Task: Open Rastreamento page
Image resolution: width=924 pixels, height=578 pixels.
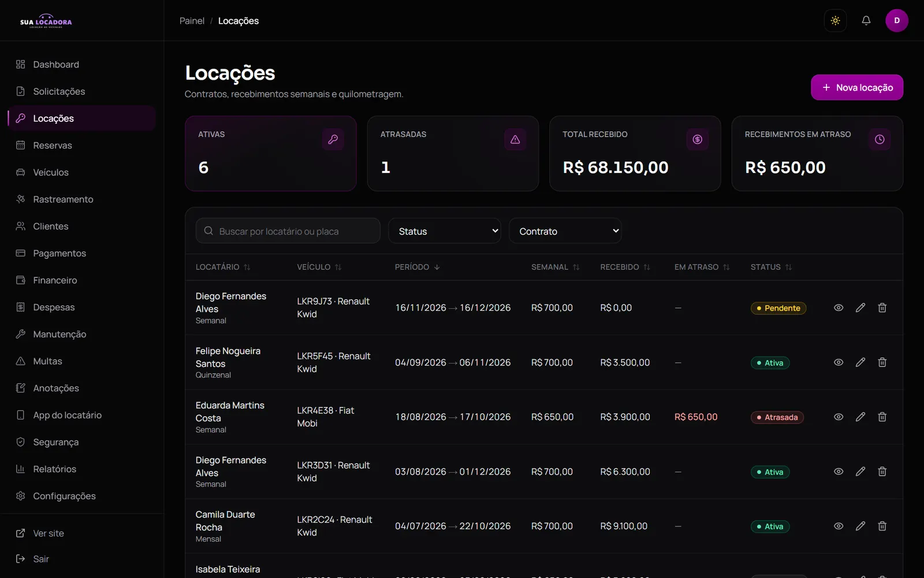Action: point(82,199)
